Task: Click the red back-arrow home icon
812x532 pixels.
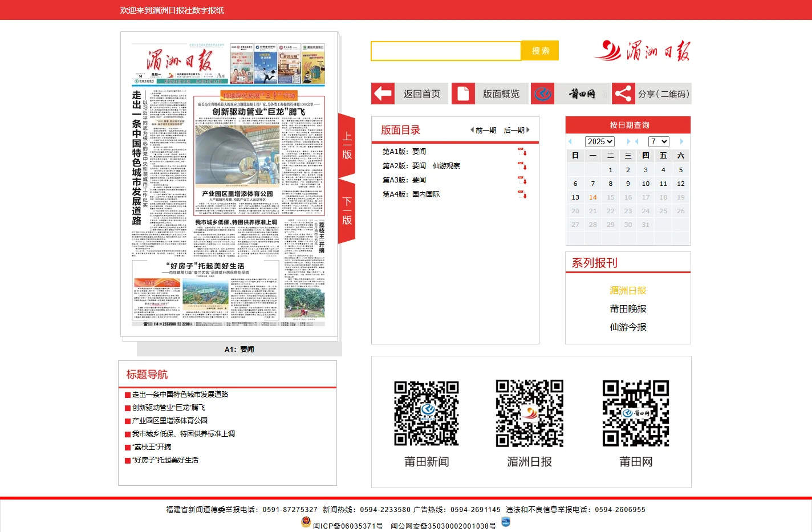Action: click(383, 94)
